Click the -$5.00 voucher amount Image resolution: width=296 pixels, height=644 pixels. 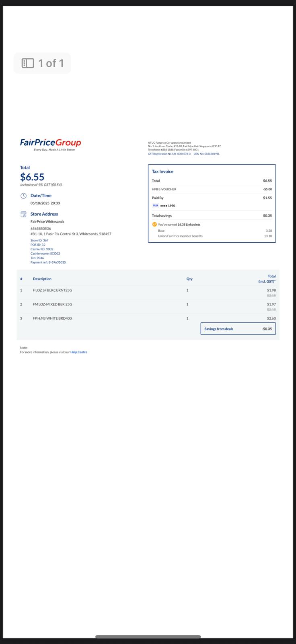coord(267,189)
